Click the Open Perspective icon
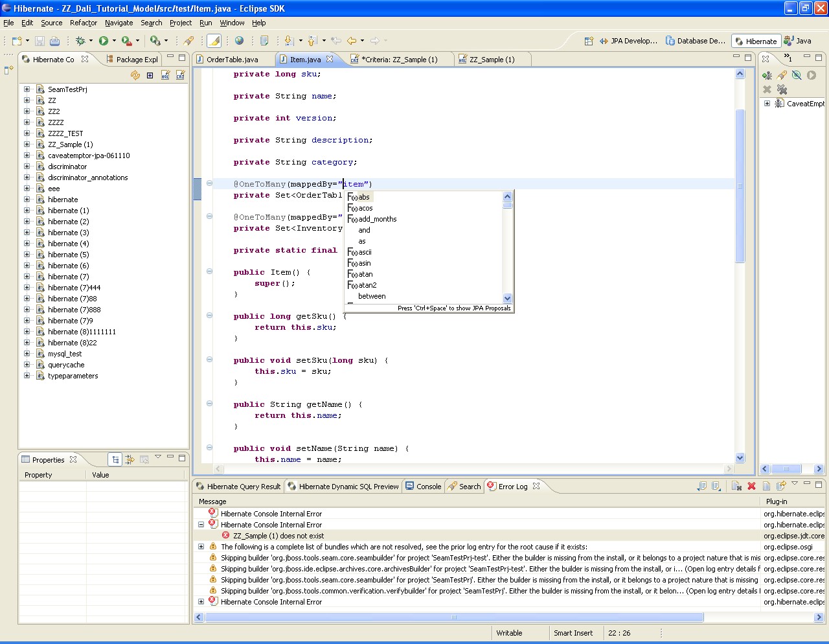The height and width of the screenshot is (644, 829). coord(589,41)
